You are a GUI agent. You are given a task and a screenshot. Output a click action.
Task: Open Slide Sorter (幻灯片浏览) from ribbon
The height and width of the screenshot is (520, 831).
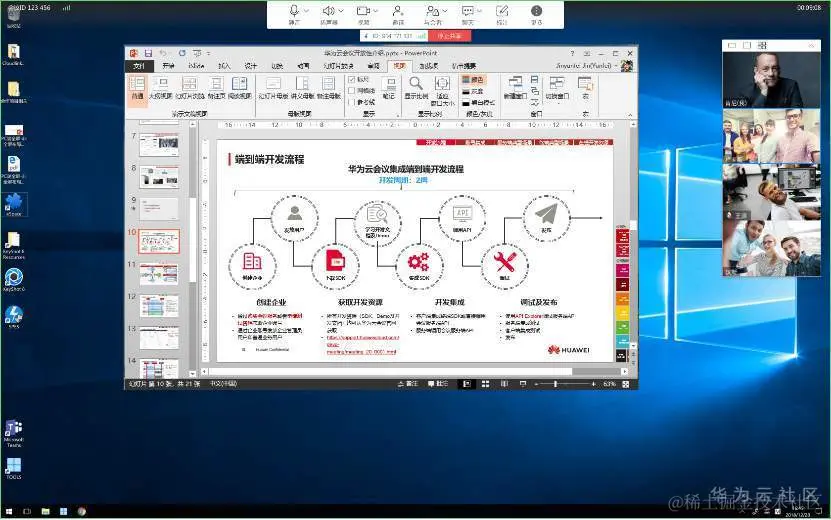click(x=190, y=88)
